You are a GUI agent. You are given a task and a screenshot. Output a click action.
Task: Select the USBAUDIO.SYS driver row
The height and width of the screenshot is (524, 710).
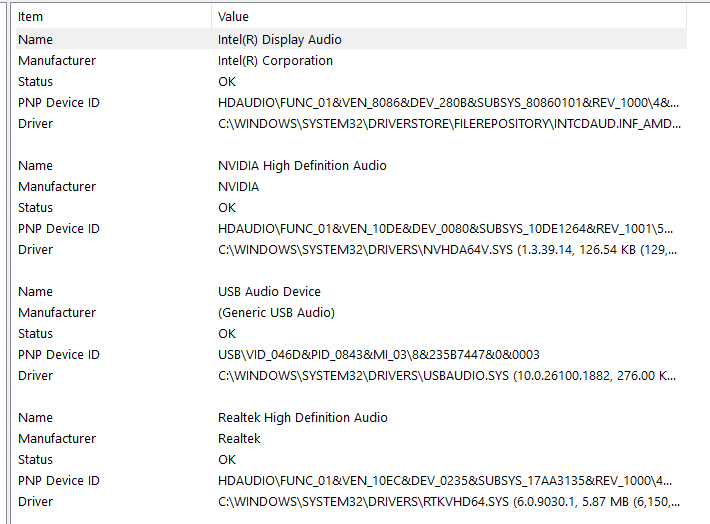point(351,375)
